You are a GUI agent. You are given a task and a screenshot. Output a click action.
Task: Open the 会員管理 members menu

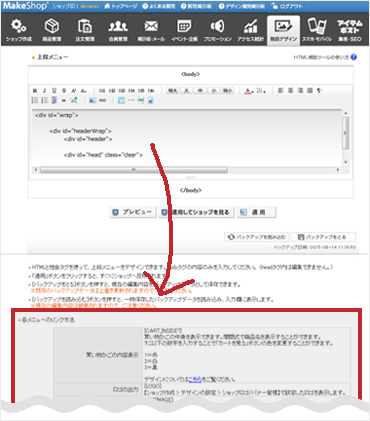tap(118, 31)
